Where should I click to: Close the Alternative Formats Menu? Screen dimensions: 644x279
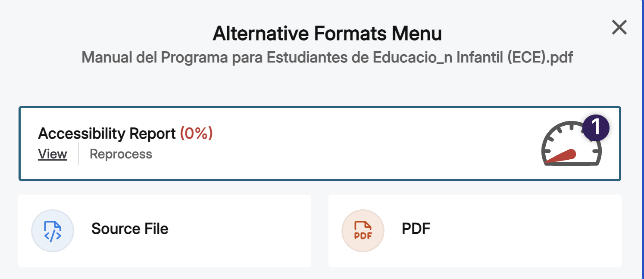tap(619, 27)
